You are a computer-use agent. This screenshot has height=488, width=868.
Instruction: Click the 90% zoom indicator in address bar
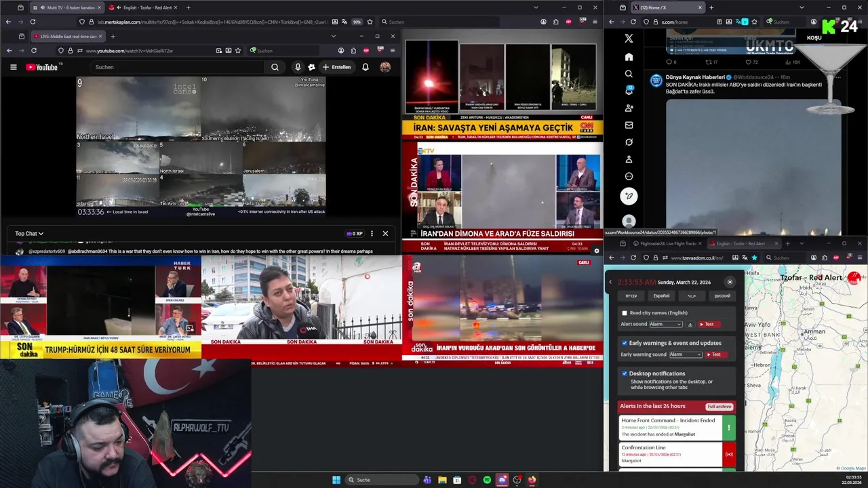tap(357, 22)
